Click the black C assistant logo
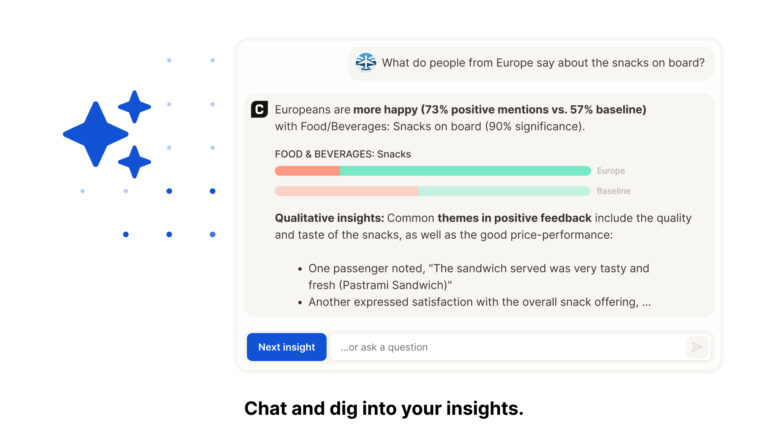This screenshot has height=432, width=768. click(x=259, y=110)
